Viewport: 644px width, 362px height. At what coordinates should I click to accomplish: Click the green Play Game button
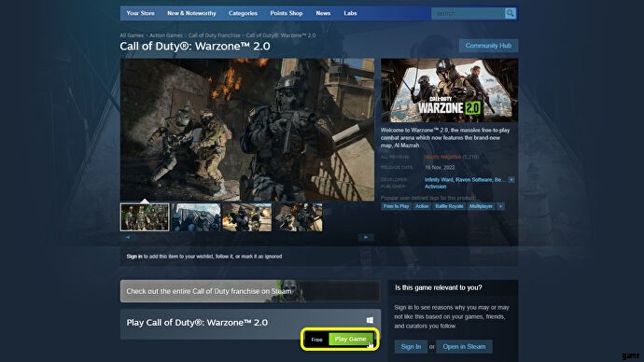click(x=351, y=339)
